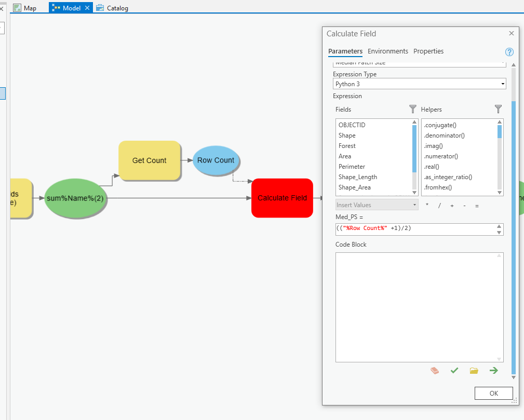Open the Properties tab
The image size is (524, 420).
pos(428,51)
